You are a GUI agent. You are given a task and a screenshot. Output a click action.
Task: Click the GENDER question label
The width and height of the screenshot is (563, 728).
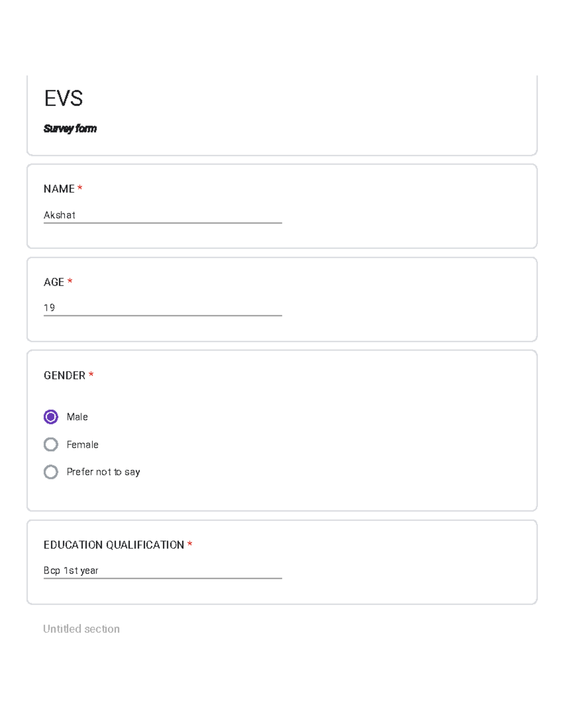coord(64,375)
